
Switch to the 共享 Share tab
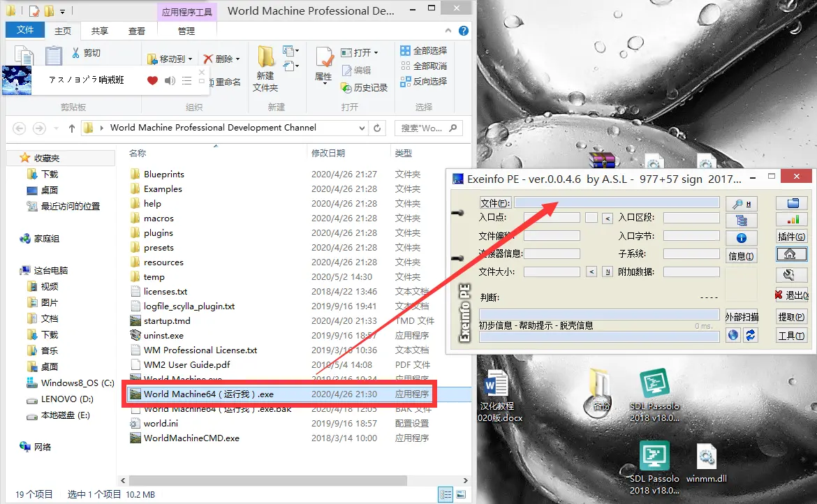click(x=100, y=31)
